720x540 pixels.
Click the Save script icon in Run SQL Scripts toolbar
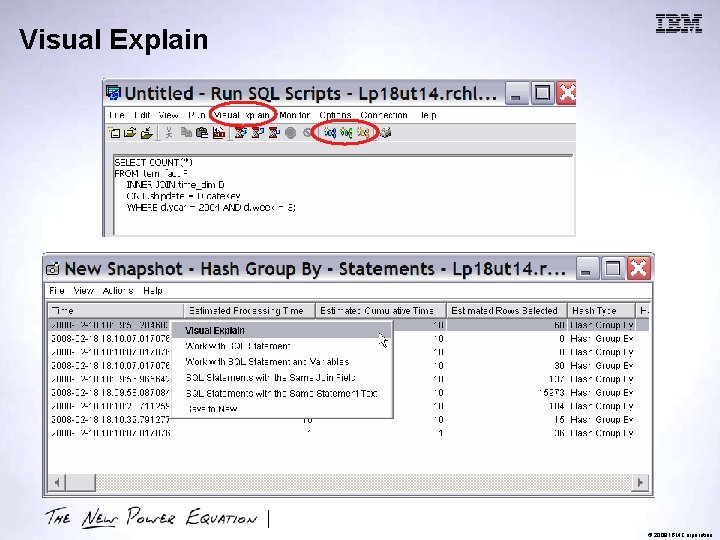[147, 133]
